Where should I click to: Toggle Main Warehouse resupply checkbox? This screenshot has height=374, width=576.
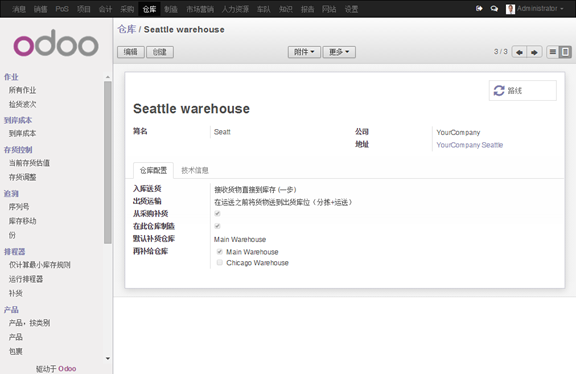tap(220, 252)
